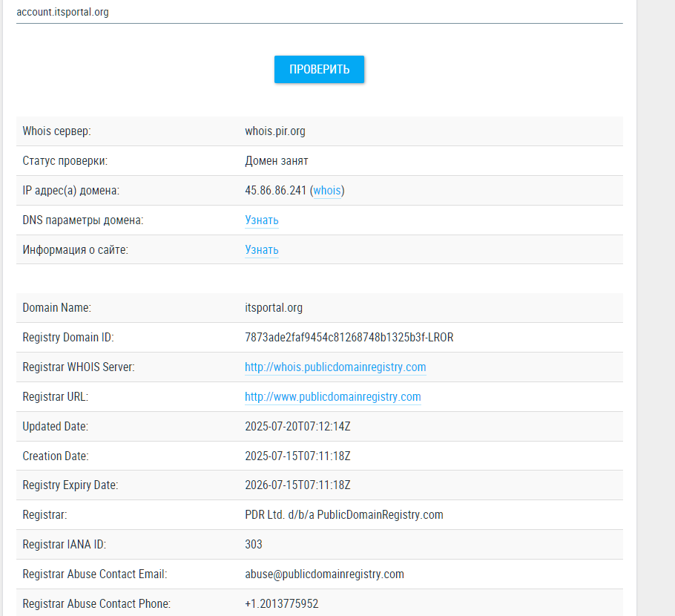Open the www.publicdomainregistry.com Registrar URL
This screenshot has width=675, height=616.
[333, 397]
